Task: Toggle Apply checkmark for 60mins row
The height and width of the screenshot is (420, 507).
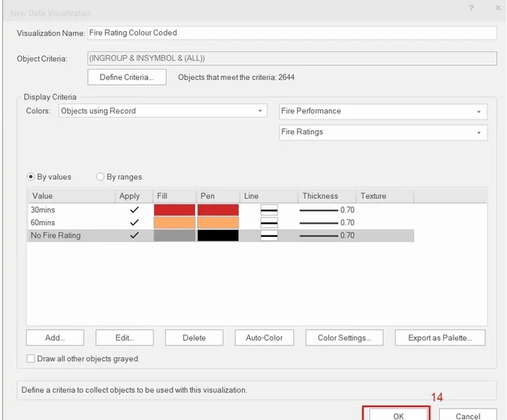Action: [x=133, y=222]
